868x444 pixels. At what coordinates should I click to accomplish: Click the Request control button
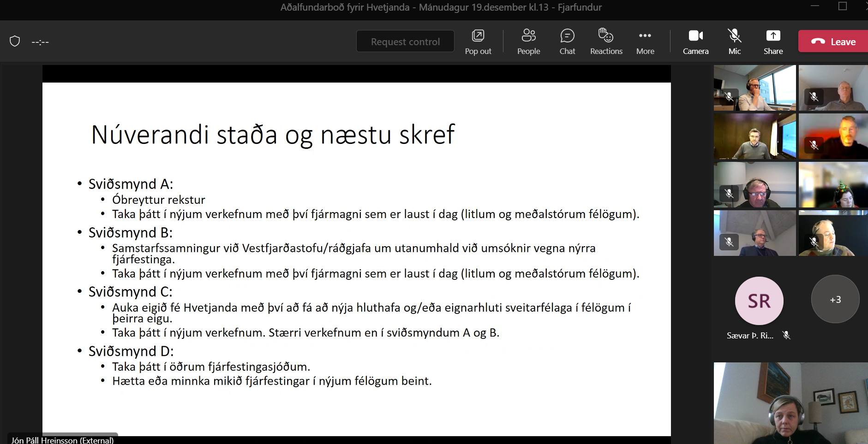coord(405,41)
